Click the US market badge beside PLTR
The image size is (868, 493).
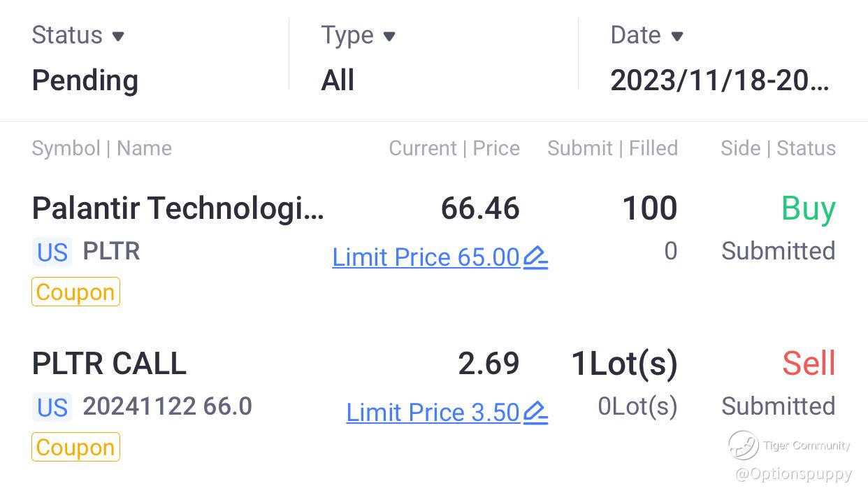point(52,252)
